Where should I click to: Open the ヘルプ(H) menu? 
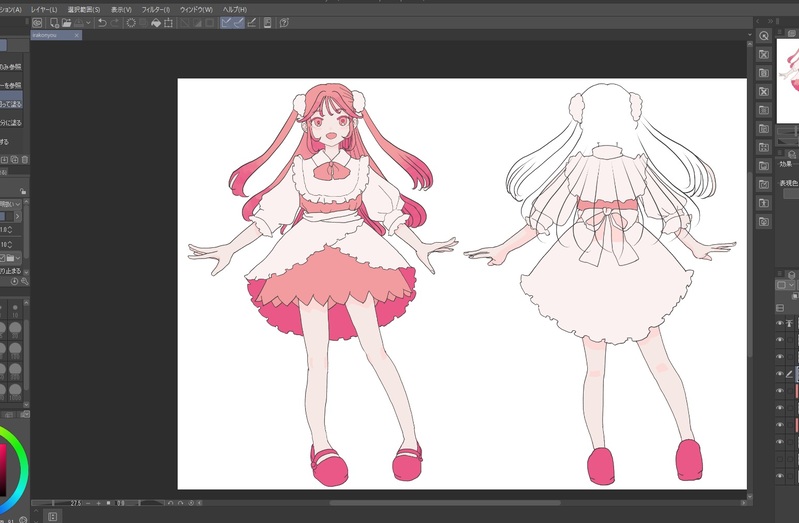(234, 8)
